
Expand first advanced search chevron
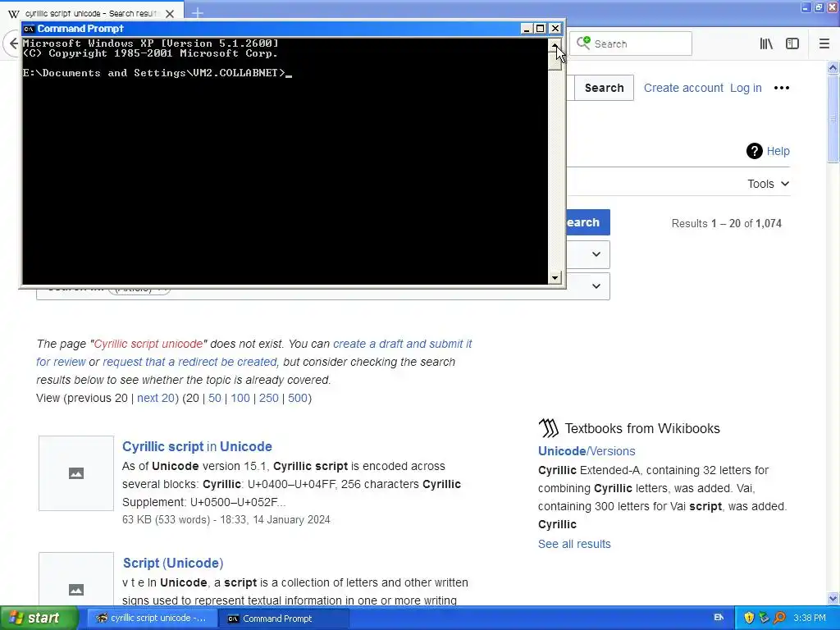coord(596,254)
